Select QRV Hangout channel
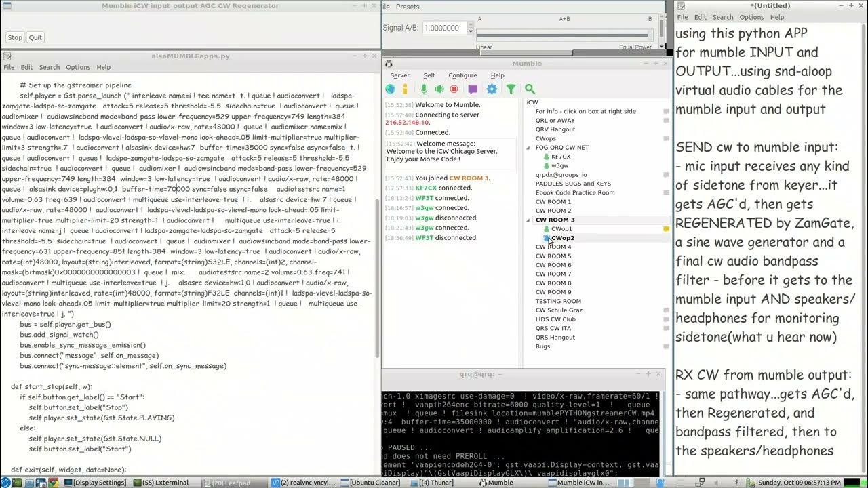Viewport: 868px width, 488px height. tap(555, 129)
